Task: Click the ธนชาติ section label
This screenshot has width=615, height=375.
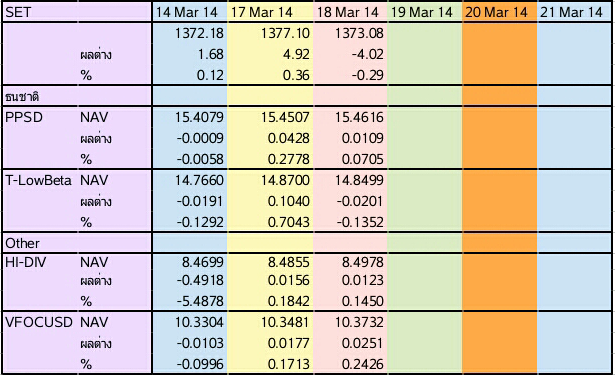Action: coord(22,96)
